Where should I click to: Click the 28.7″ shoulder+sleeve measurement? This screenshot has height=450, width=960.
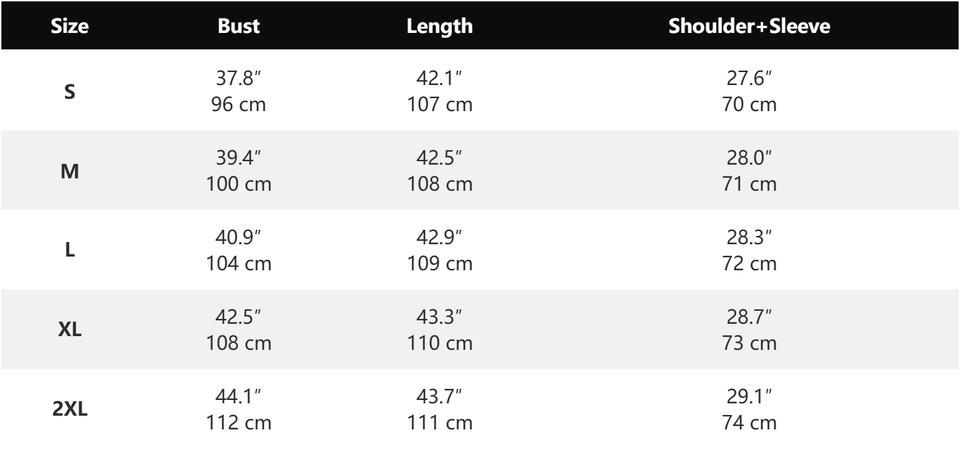point(749,317)
